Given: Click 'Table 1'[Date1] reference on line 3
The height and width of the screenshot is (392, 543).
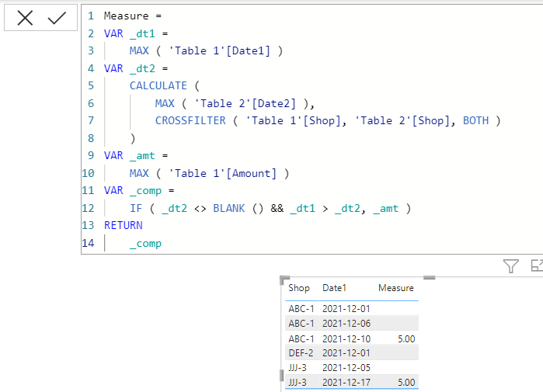Looking at the screenshot, I should click(x=219, y=51).
